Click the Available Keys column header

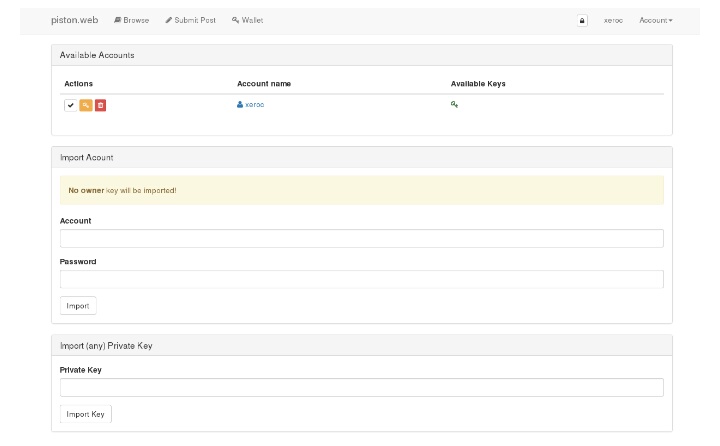coord(478,84)
